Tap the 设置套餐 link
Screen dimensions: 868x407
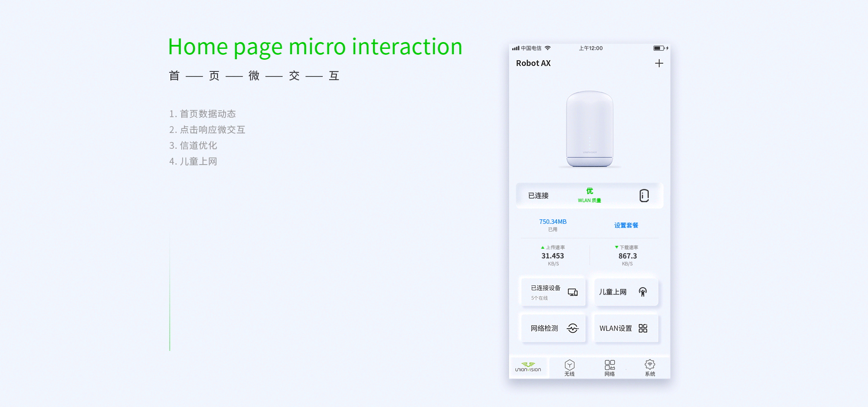click(x=626, y=225)
